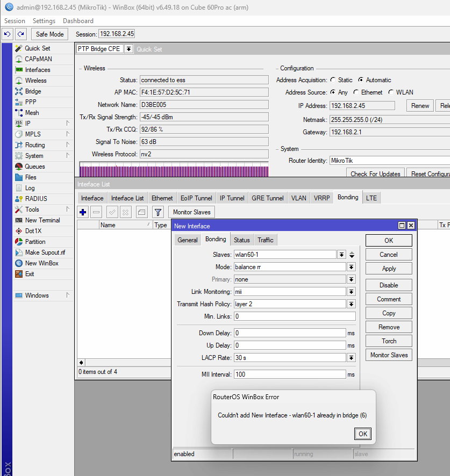Select WLAN as address source
The image size is (450, 476).
391,92
